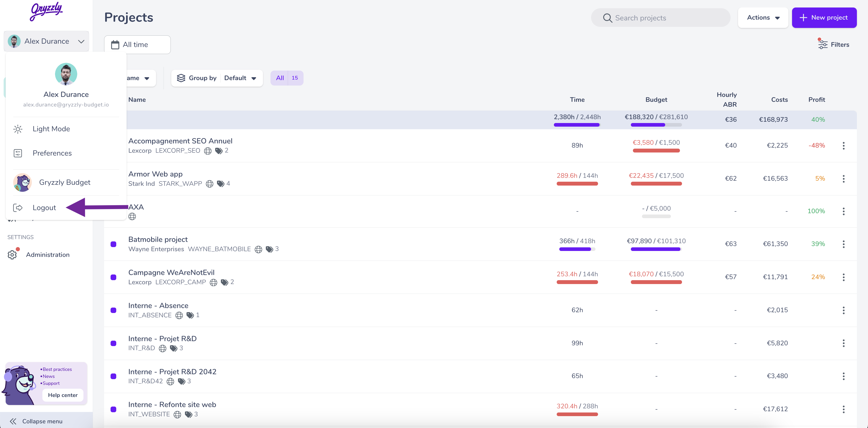Click large profile avatar in user menu

click(x=66, y=74)
